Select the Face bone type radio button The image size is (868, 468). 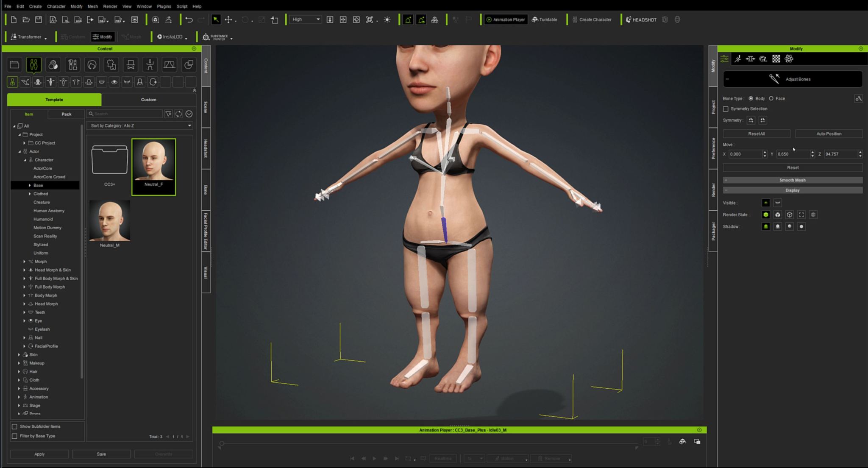tap(771, 99)
